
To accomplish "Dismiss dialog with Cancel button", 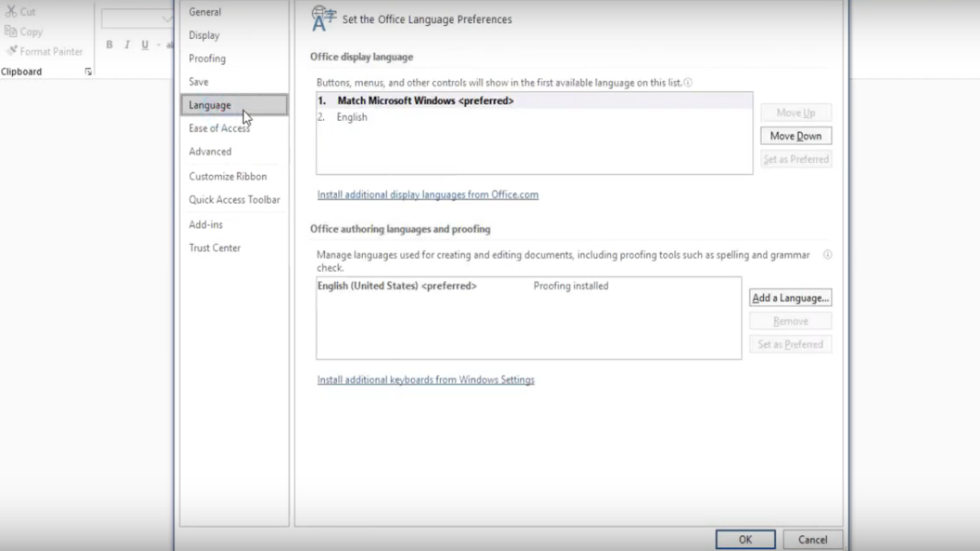I will coord(813,540).
